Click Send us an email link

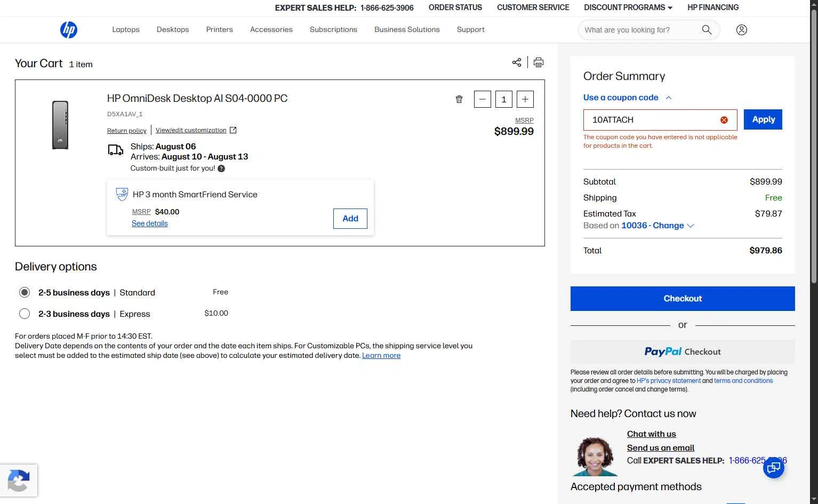click(x=661, y=448)
